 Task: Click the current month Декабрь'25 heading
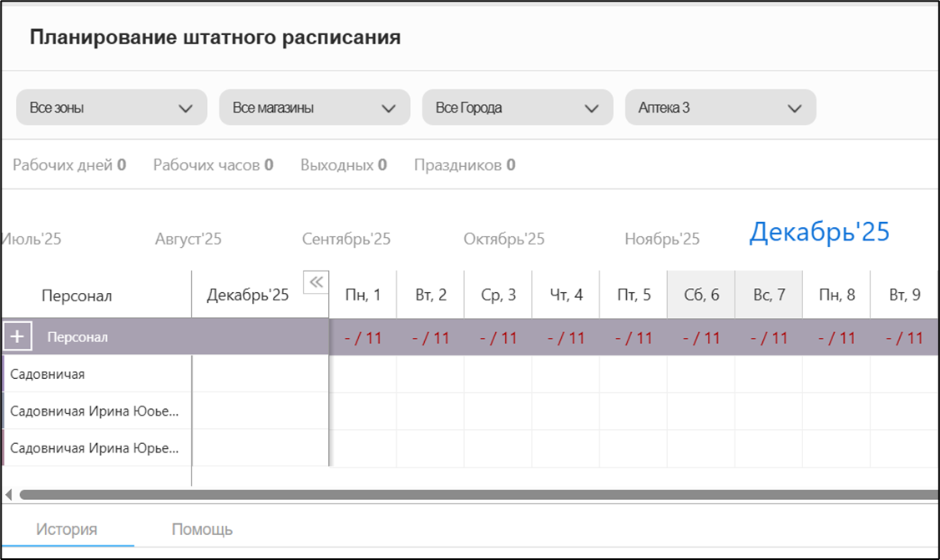tap(819, 232)
